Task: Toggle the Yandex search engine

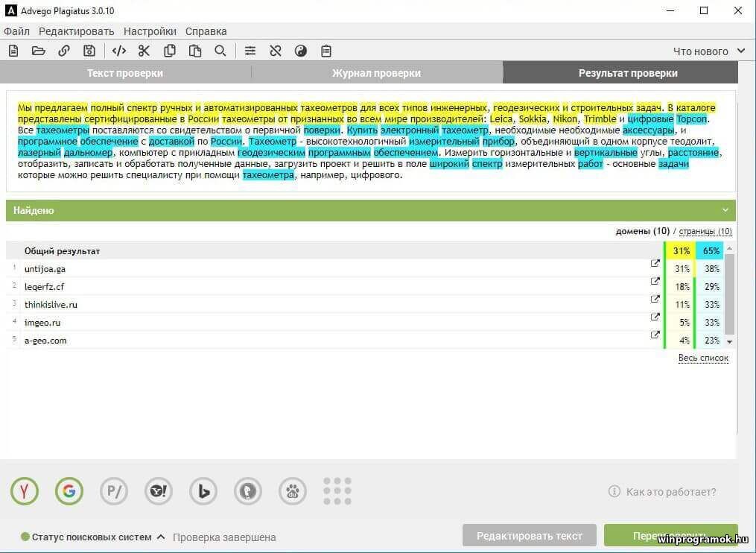Action: pyautogui.click(x=25, y=491)
